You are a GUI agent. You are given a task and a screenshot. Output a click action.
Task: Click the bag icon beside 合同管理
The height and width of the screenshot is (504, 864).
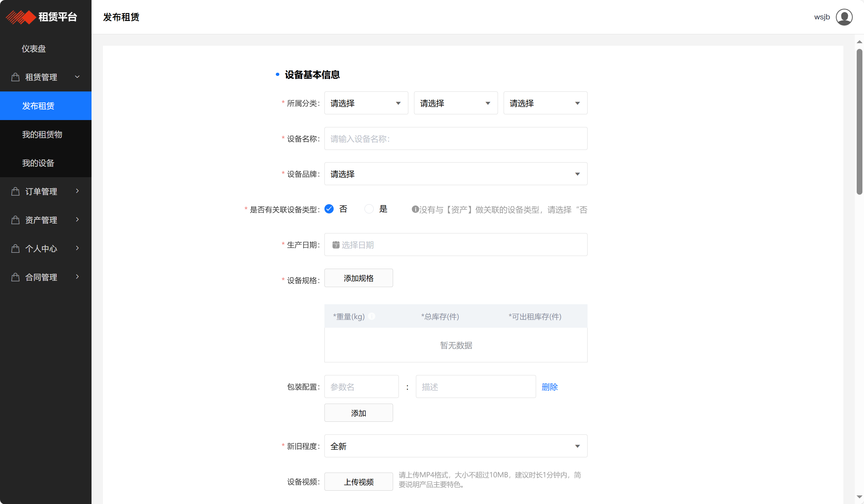coord(16,277)
